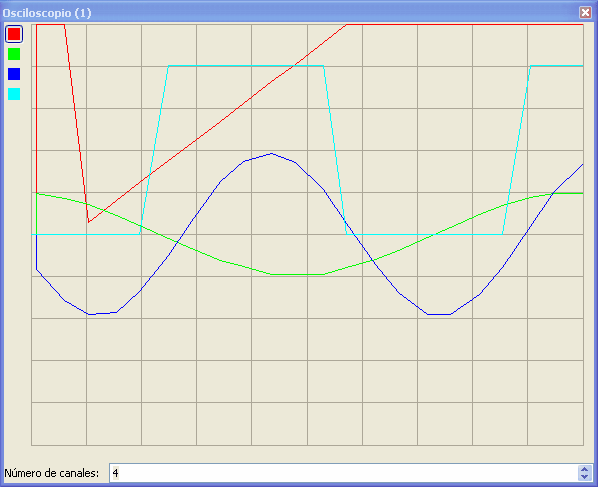Increase the number of channels with up arrow
The image size is (598, 487).
click(585, 469)
